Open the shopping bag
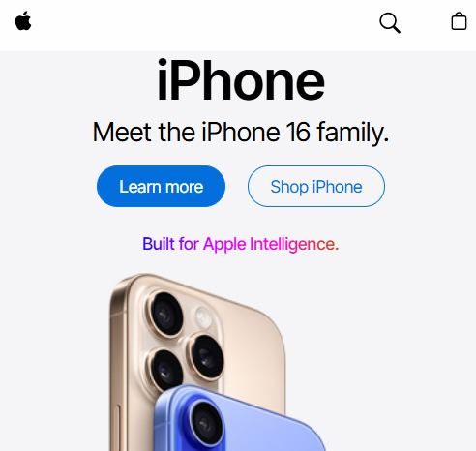The image size is (476, 451). click(x=459, y=21)
